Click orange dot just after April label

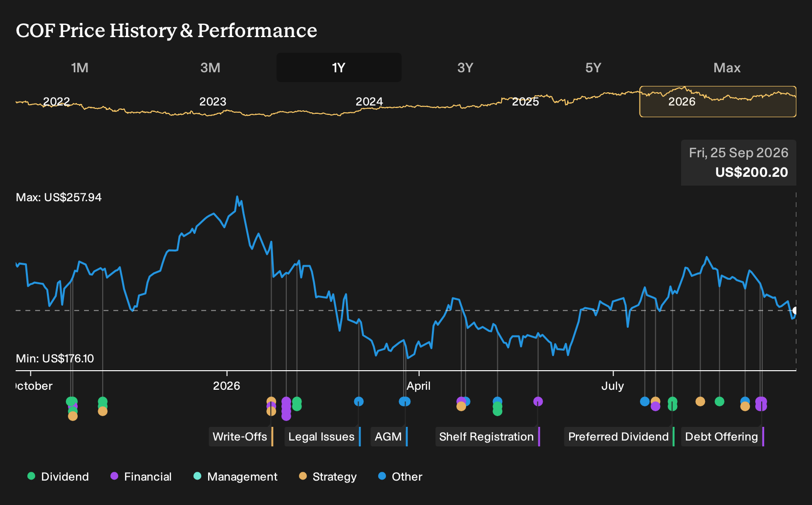click(461, 406)
